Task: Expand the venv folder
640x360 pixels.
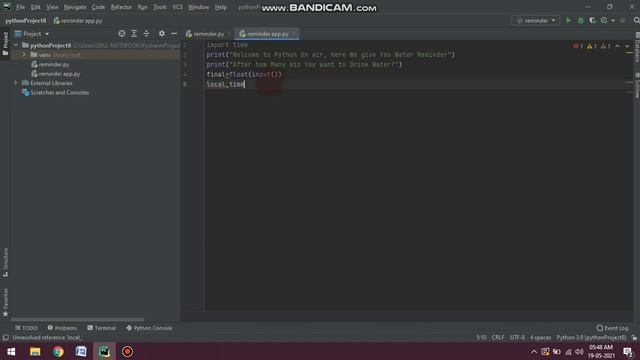Action: point(24,55)
